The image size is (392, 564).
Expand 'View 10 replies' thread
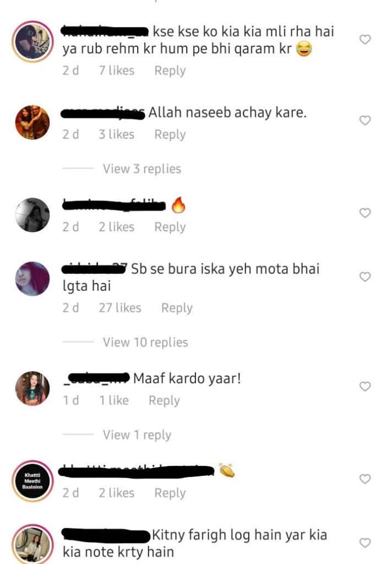click(145, 342)
